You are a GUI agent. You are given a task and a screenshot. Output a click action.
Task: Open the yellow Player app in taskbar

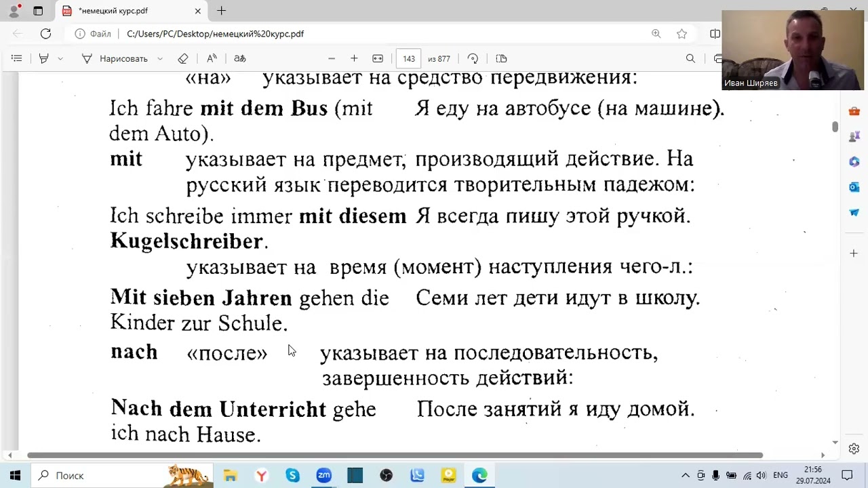(x=448, y=475)
